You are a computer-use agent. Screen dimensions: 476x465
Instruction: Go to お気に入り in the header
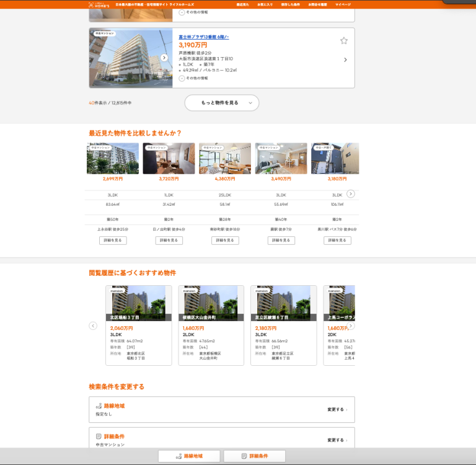[x=265, y=4]
